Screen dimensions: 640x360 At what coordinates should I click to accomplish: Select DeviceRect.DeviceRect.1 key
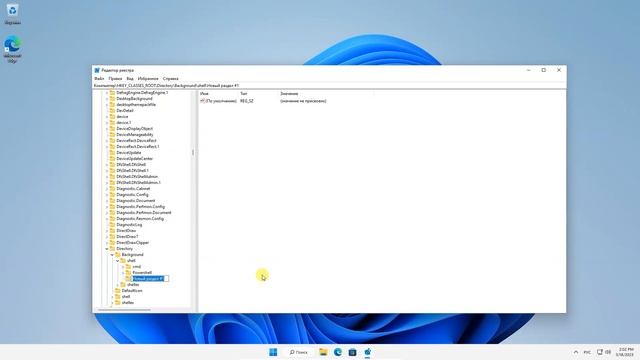138,147
